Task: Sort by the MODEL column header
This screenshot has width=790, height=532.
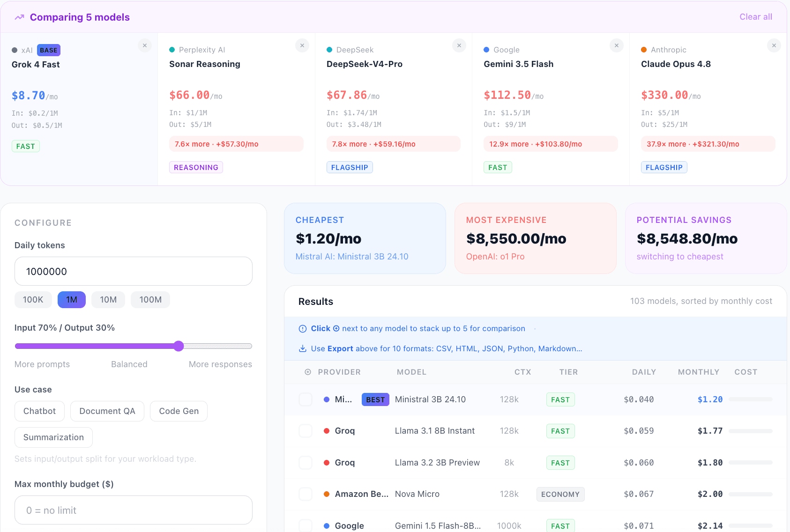Action: pyautogui.click(x=411, y=372)
